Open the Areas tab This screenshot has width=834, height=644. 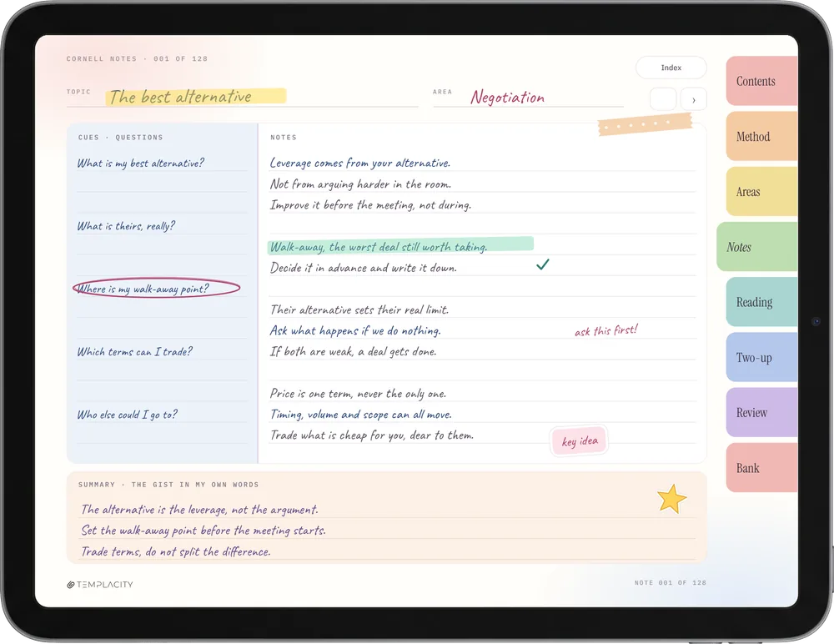(761, 192)
